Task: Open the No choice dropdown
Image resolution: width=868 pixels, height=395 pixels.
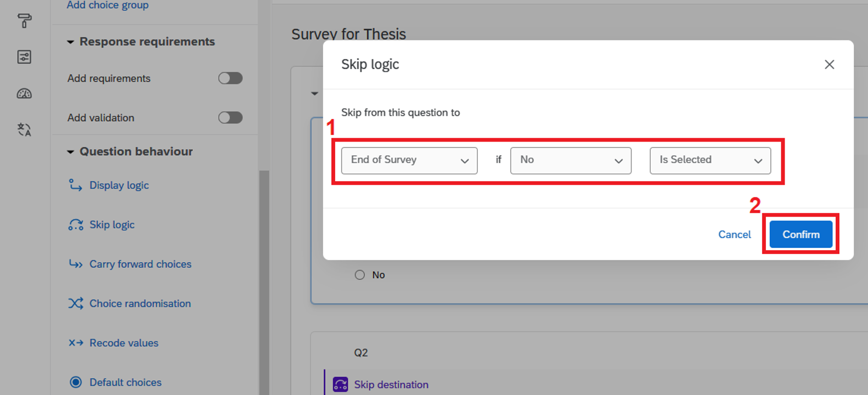Action: (571, 160)
